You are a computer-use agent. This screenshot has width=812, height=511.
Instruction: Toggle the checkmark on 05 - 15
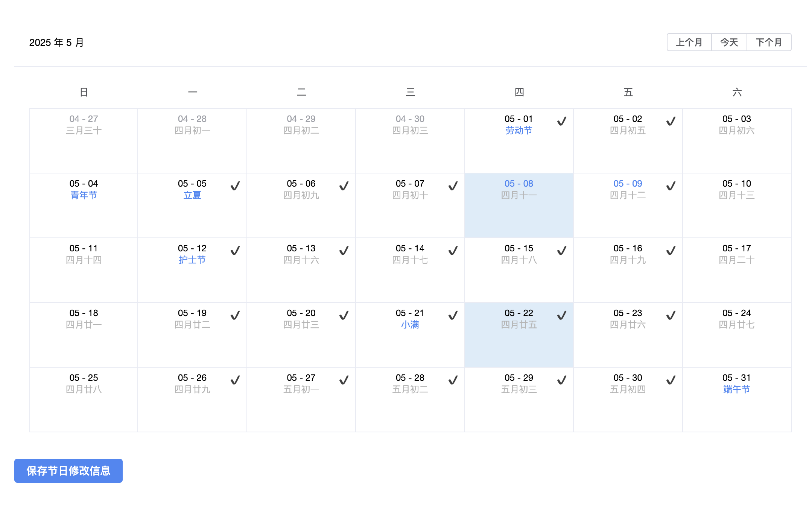pyautogui.click(x=561, y=251)
